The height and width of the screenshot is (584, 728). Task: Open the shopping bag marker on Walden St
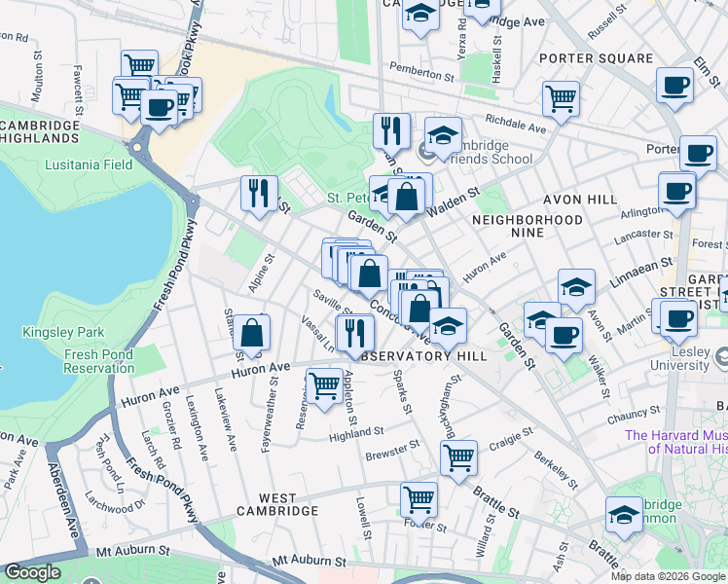click(x=406, y=199)
